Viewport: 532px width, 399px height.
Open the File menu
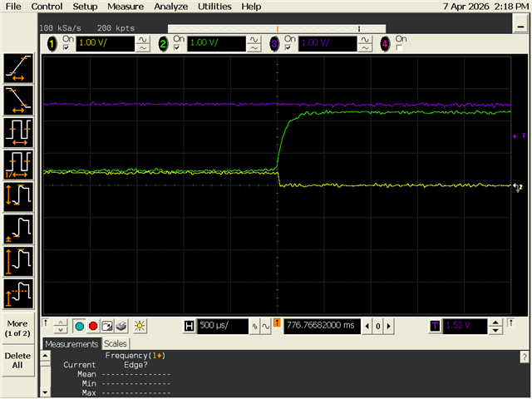(13, 7)
